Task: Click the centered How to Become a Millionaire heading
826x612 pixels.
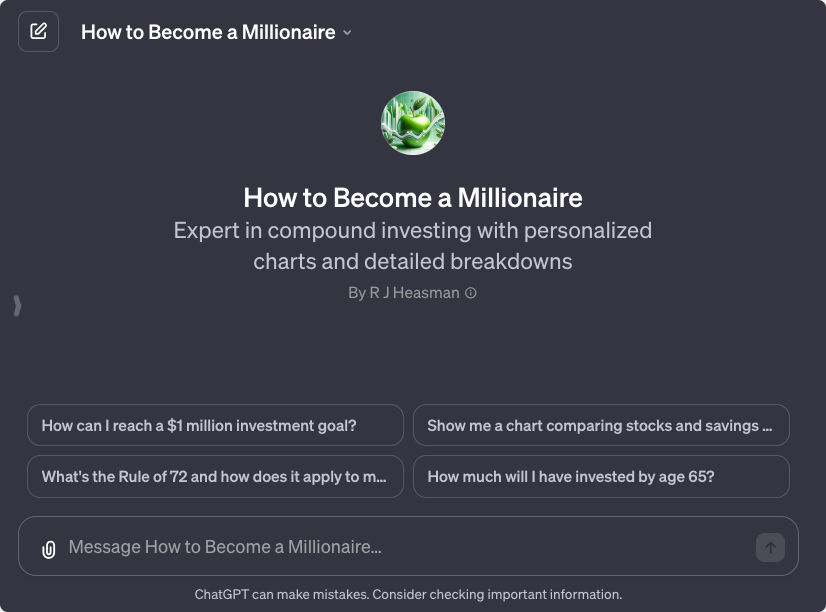Action: pyautogui.click(x=413, y=197)
